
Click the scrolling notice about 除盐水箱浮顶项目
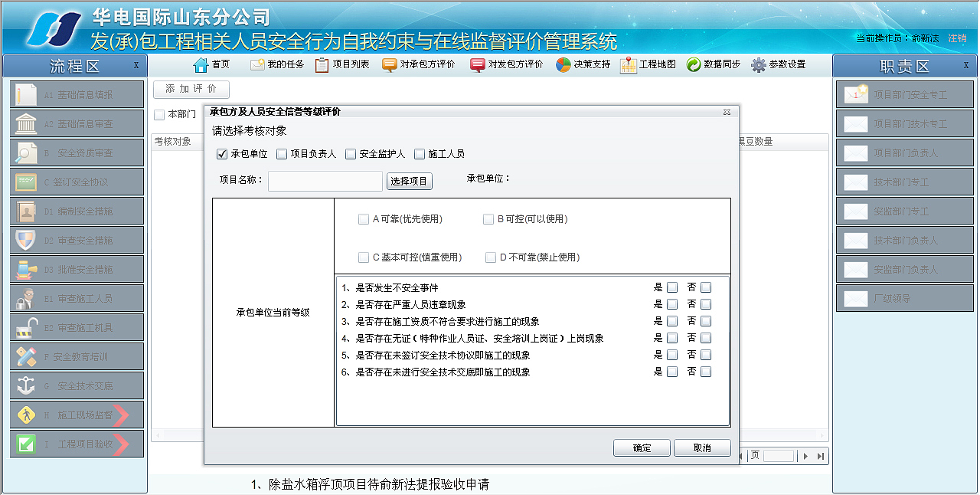[x=370, y=484]
